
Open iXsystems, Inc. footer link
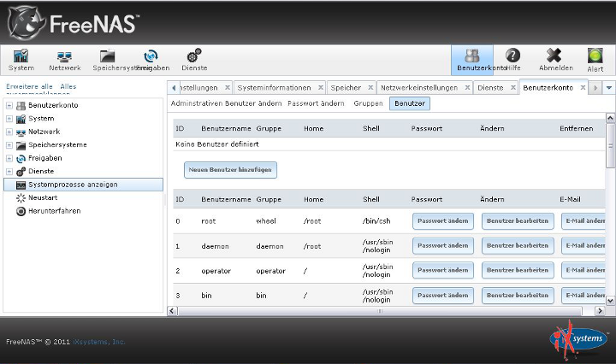coord(99,342)
